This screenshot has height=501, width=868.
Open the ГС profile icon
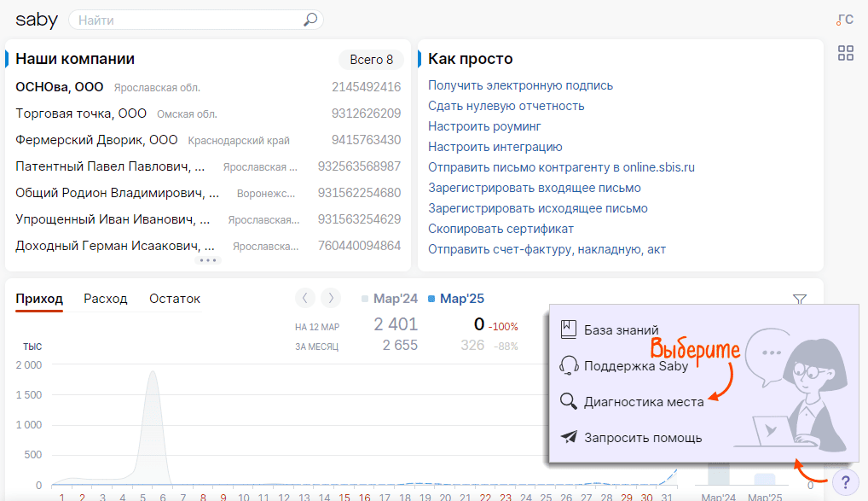click(x=844, y=20)
